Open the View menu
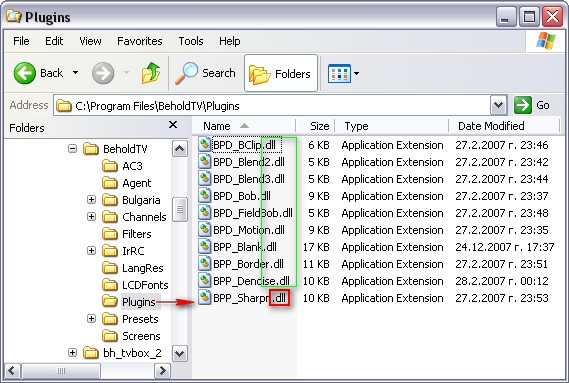The image size is (569, 383). pyautogui.click(x=90, y=41)
